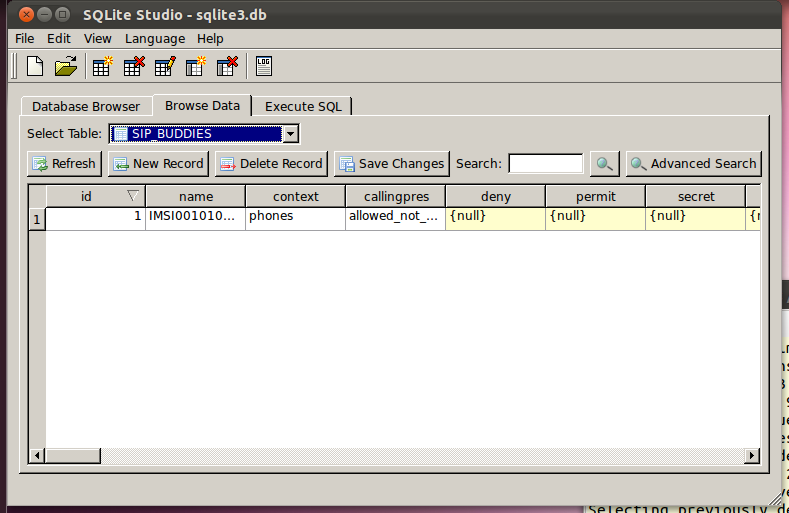Viewport: 789px width, 513px height.
Task: Click the Open Database folder icon
Action: coord(66,67)
